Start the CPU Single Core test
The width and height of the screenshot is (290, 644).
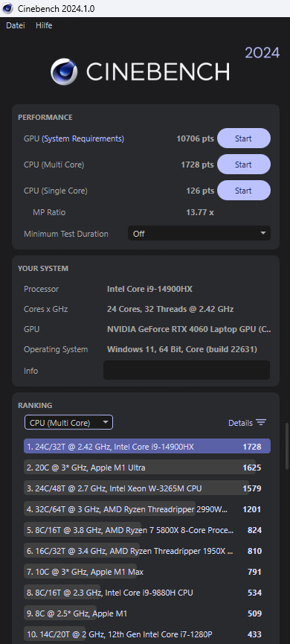click(x=244, y=190)
